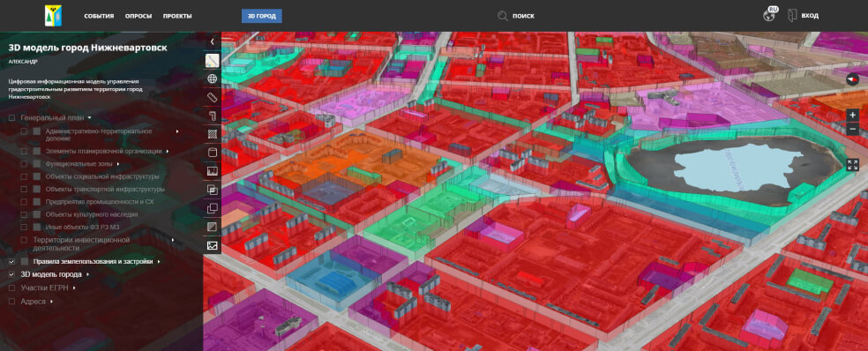This screenshot has height=351, width=868.
Task: Open the Проекты menu item
Action: point(177,16)
